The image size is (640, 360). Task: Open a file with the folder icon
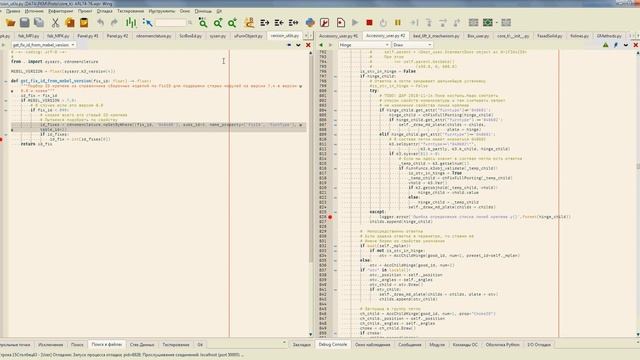click(10, 22)
